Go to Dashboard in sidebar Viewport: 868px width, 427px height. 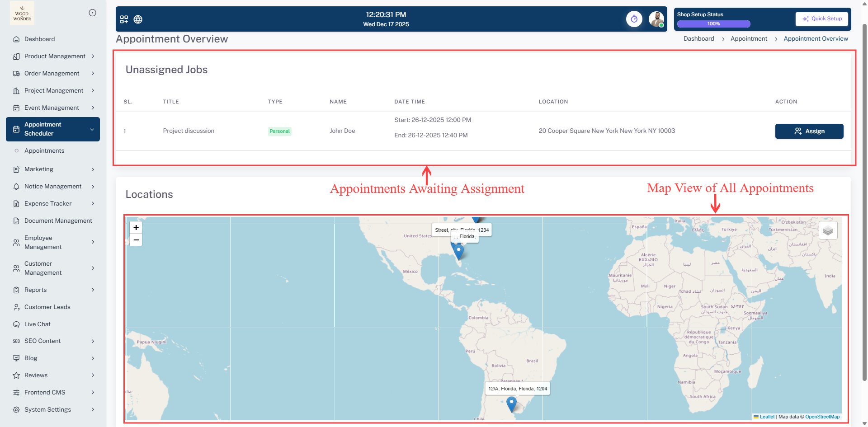click(39, 39)
